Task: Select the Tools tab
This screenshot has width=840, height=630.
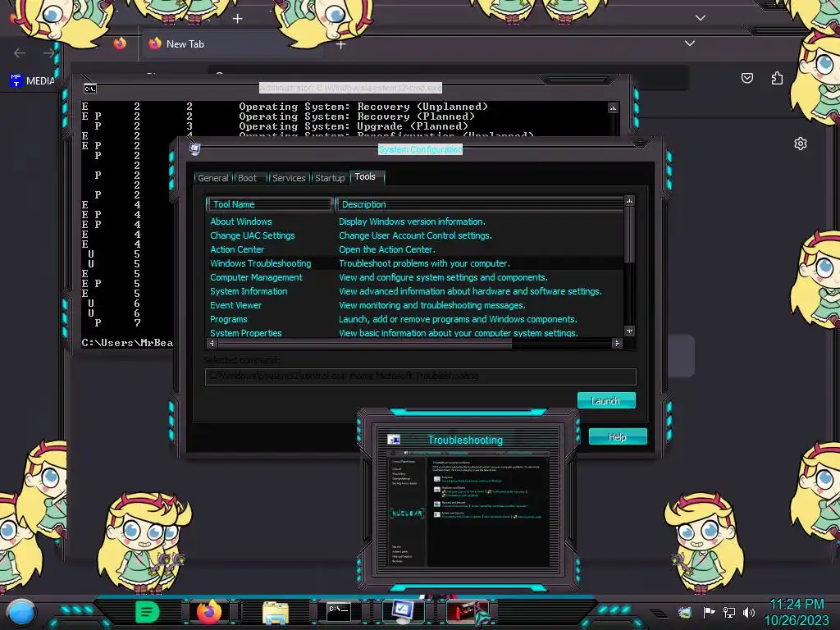Action: (365, 177)
